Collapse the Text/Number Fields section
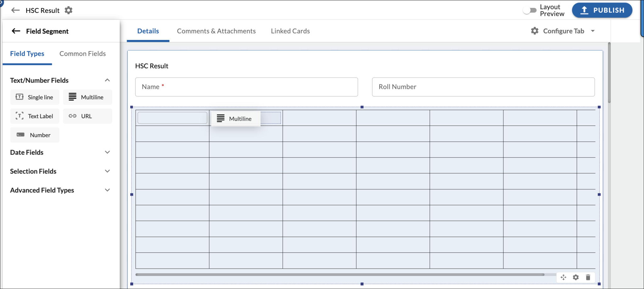 click(x=107, y=80)
